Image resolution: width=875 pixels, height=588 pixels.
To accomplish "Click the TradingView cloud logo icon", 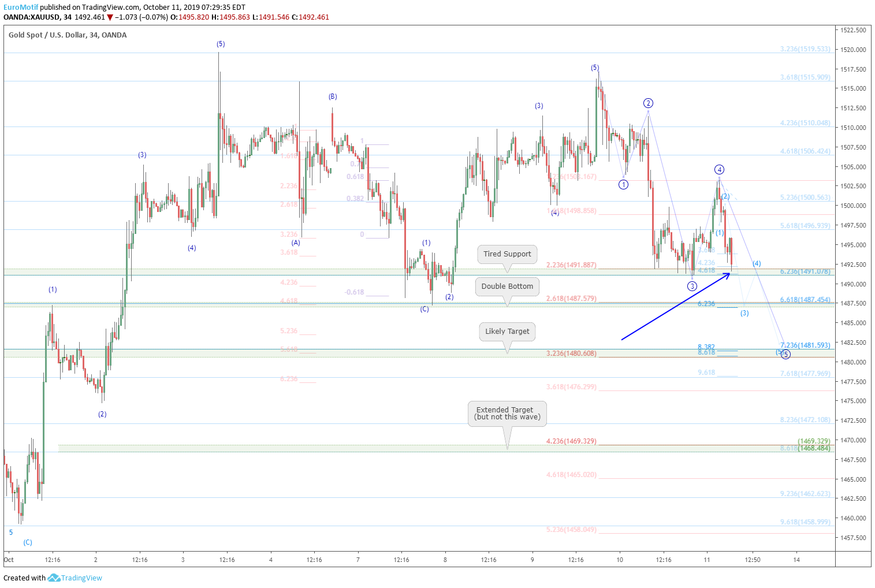I will pos(54,578).
